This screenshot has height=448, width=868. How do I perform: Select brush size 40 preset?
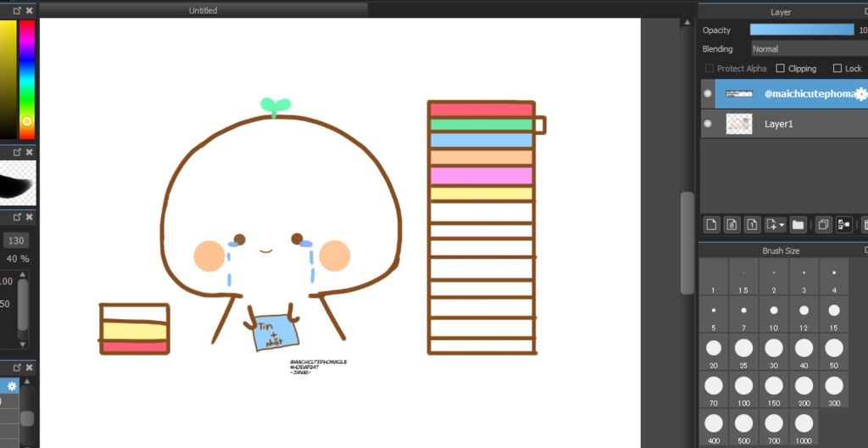(804, 352)
